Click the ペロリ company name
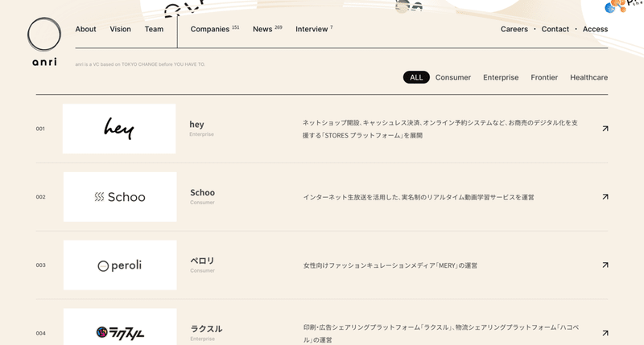Viewport: 644px width, 345px height. (x=202, y=261)
